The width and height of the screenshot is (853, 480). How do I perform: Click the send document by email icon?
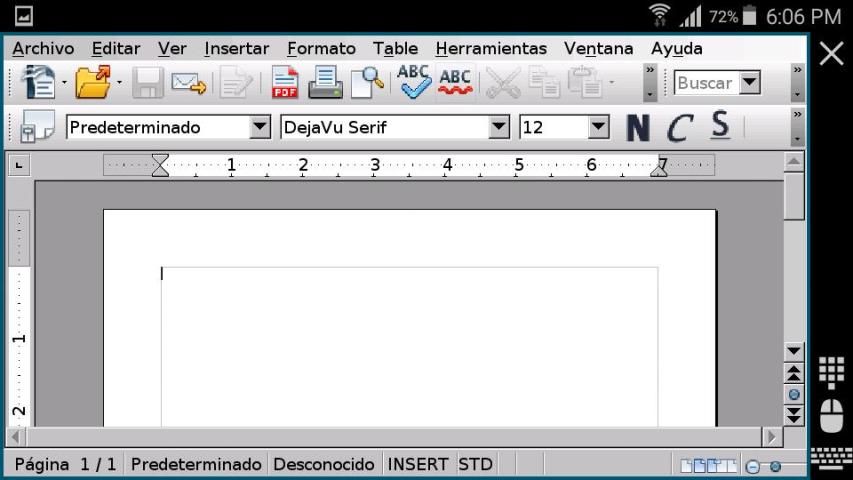click(188, 83)
